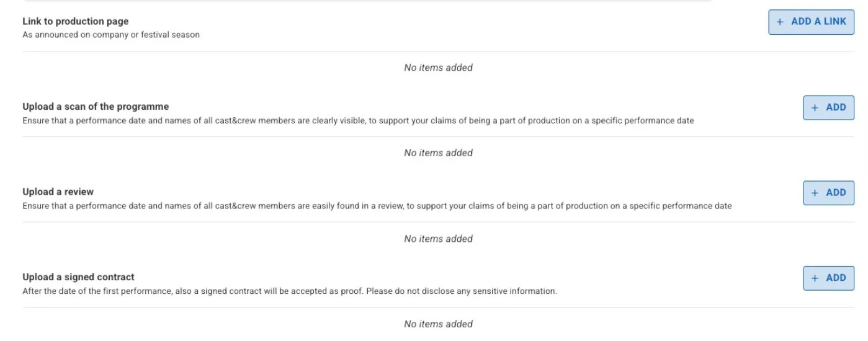The height and width of the screenshot is (341, 868).
Task: Click the plus icon in Add a Link
Action: pyautogui.click(x=780, y=22)
